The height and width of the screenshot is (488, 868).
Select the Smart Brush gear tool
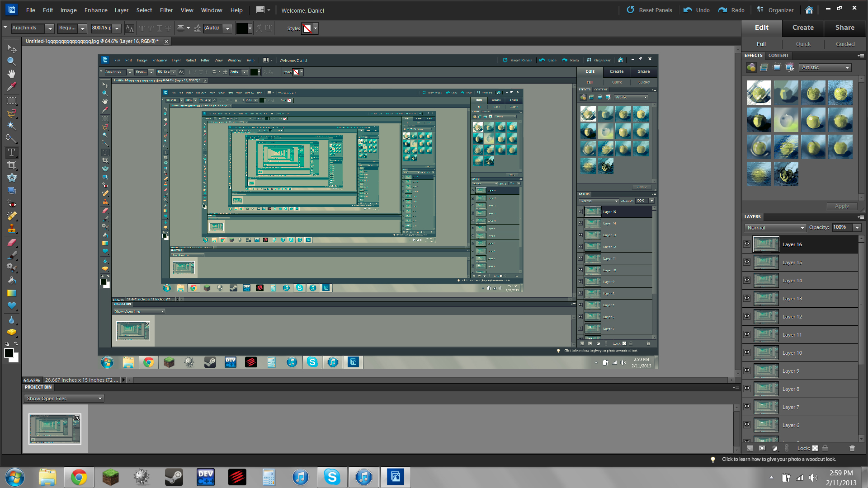click(12, 267)
